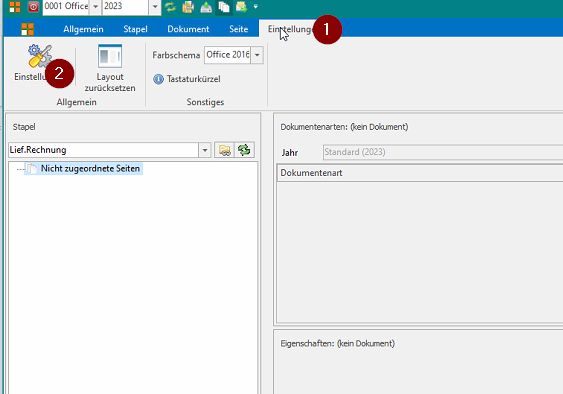Click the green refresh arrows icon in title bar
This screenshot has width=563, height=394.
170,7
